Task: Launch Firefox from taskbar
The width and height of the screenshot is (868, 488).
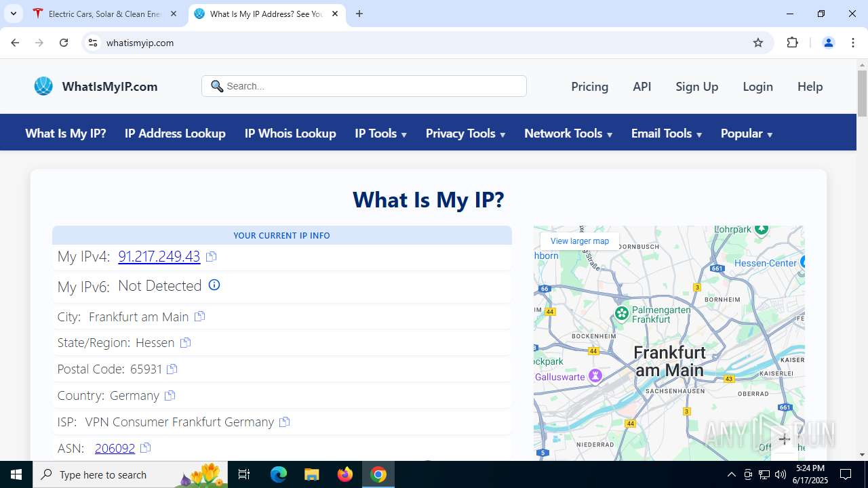Action: [345, 474]
